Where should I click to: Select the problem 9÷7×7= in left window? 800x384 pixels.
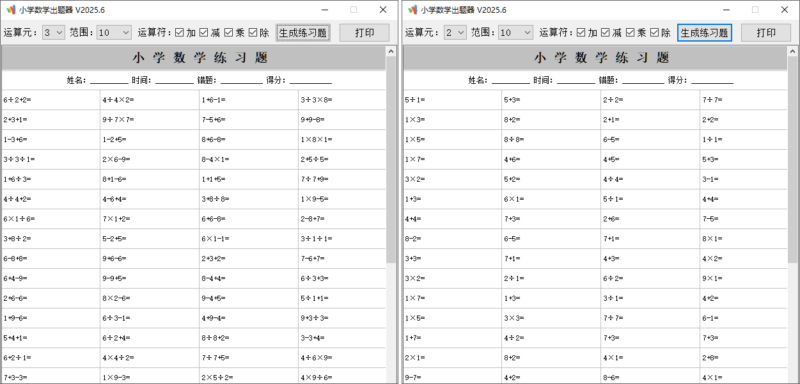coord(118,120)
